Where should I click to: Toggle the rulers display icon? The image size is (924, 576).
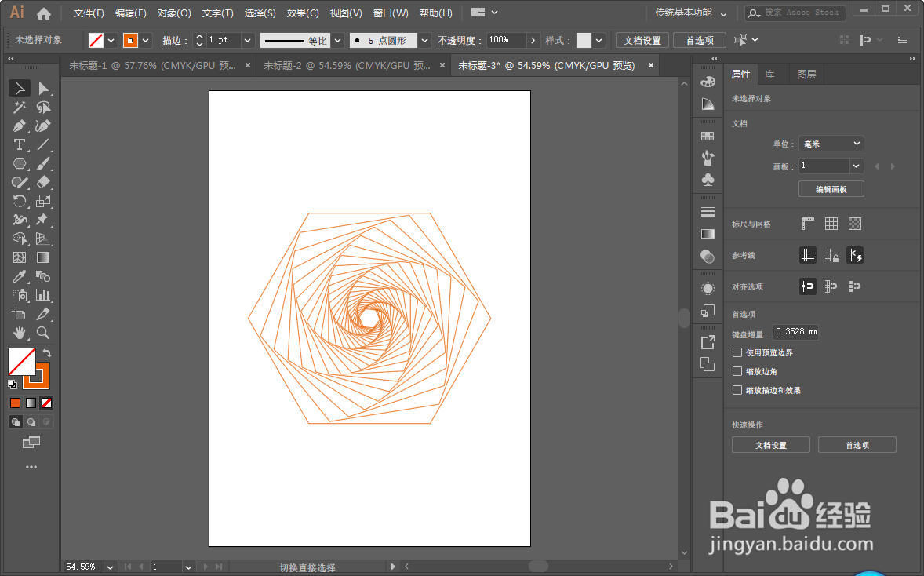point(807,224)
